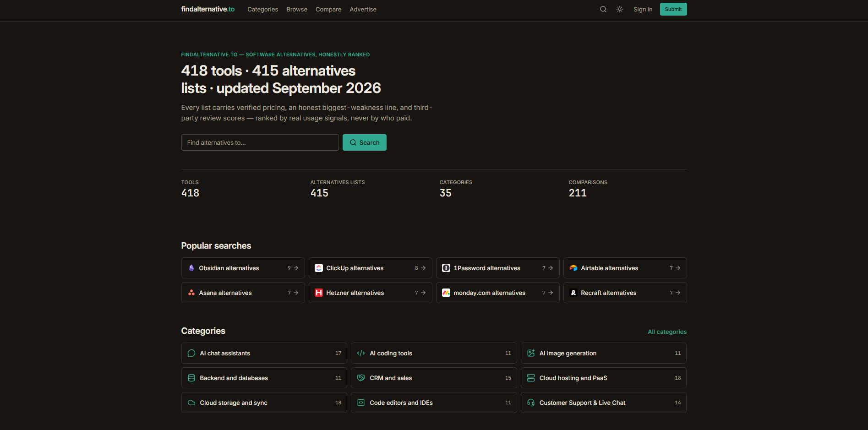Click the 1Password logo icon
The image size is (868, 430).
coord(446,268)
